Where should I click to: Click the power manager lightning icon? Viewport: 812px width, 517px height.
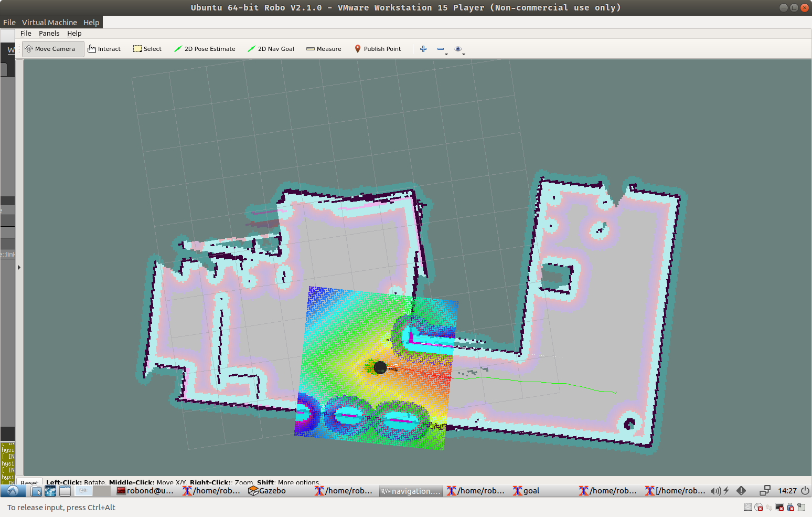click(726, 491)
